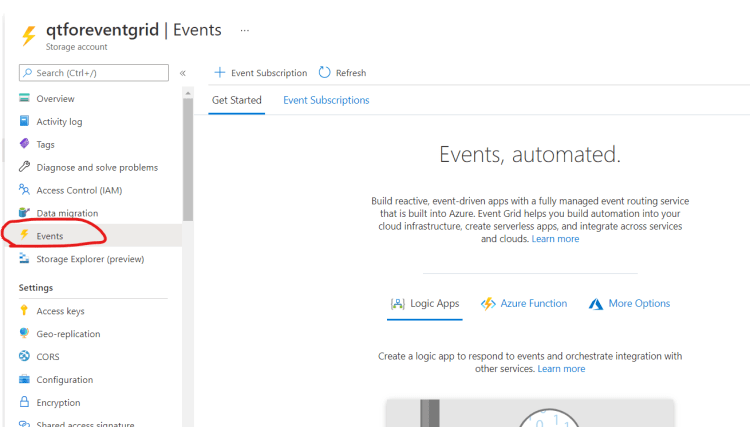
Task: Open Learn more link about Event Grid
Action: [555, 239]
